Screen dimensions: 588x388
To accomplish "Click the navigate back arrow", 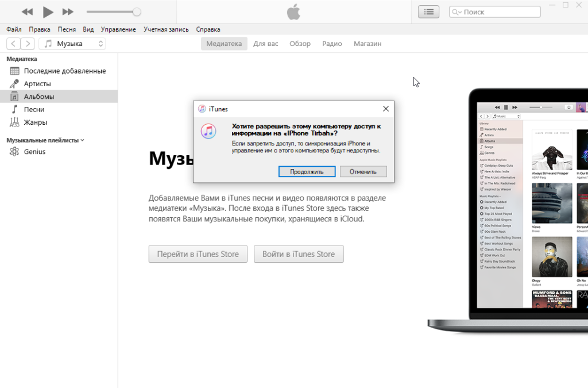I will pyautogui.click(x=13, y=44).
